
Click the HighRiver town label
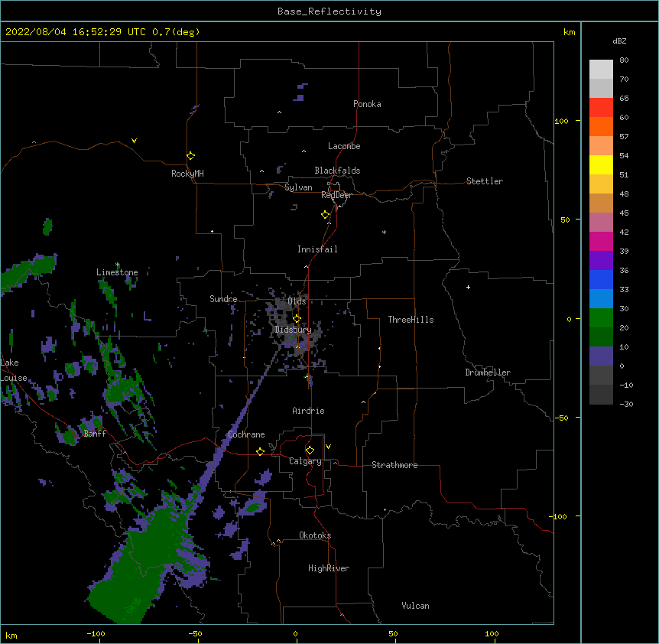coord(329,568)
